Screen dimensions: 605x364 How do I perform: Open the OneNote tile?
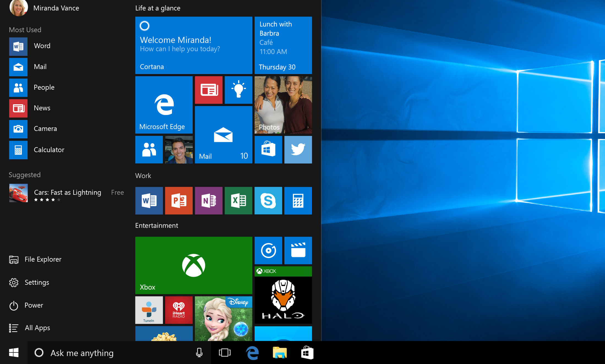pos(209,201)
